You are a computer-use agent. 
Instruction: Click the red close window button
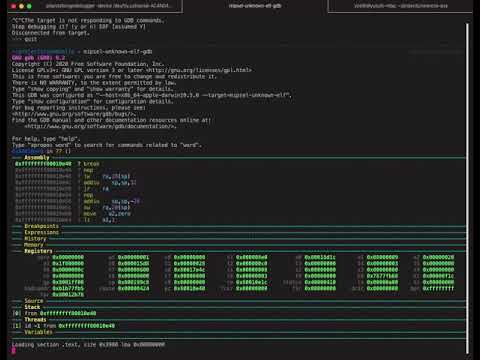pos(13,6)
